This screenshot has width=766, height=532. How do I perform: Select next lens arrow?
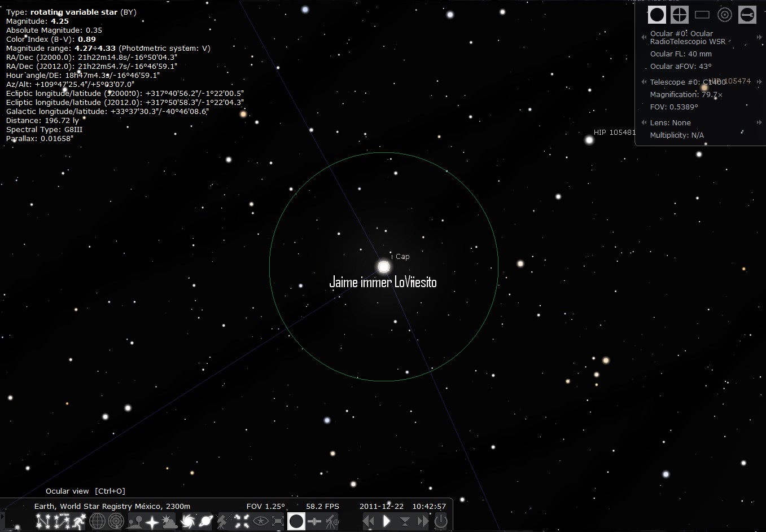click(759, 122)
